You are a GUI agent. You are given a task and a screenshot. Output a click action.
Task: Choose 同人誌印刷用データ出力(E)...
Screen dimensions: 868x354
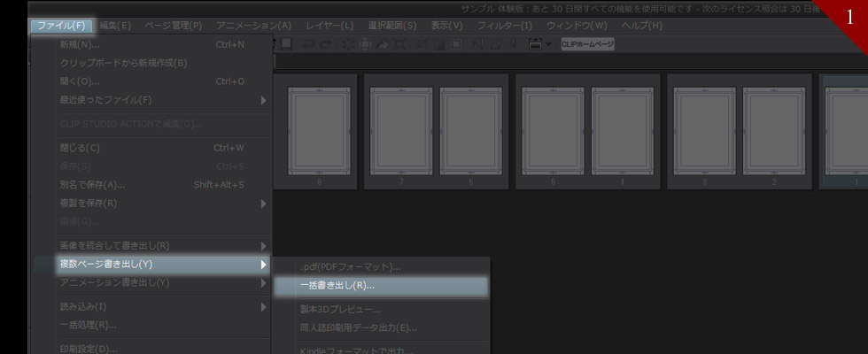(x=381, y=328)
